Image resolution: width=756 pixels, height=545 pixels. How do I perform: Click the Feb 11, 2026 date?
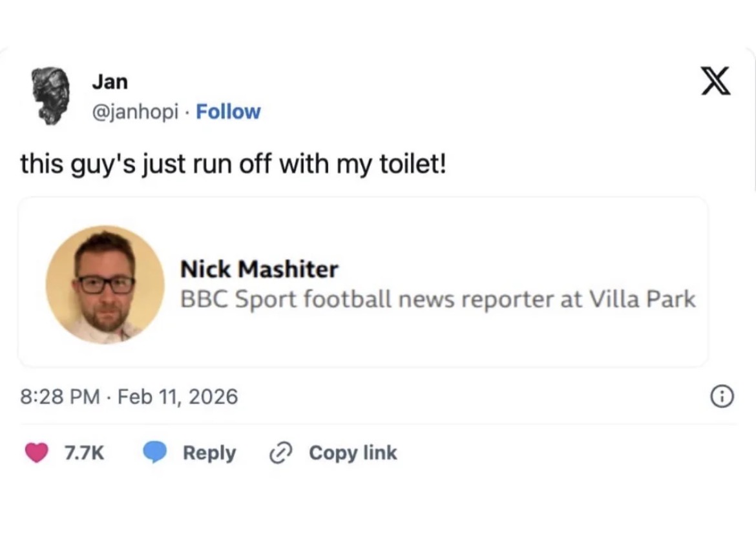[x=179, y=396]
